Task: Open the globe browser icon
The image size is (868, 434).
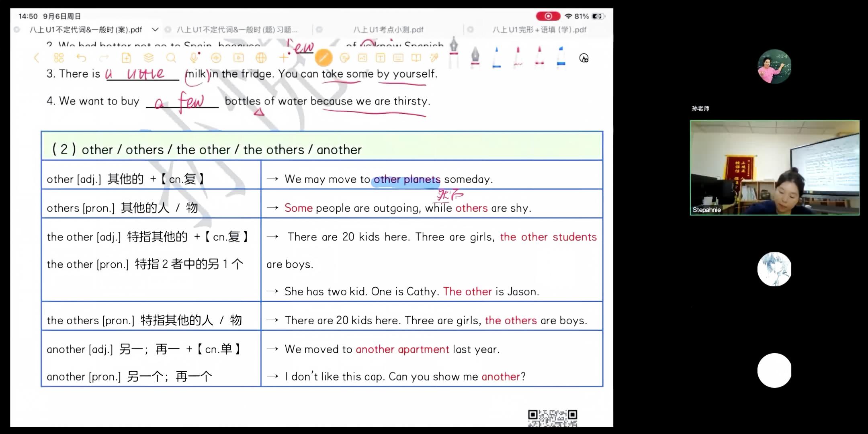Action: [x=261, y=58]
